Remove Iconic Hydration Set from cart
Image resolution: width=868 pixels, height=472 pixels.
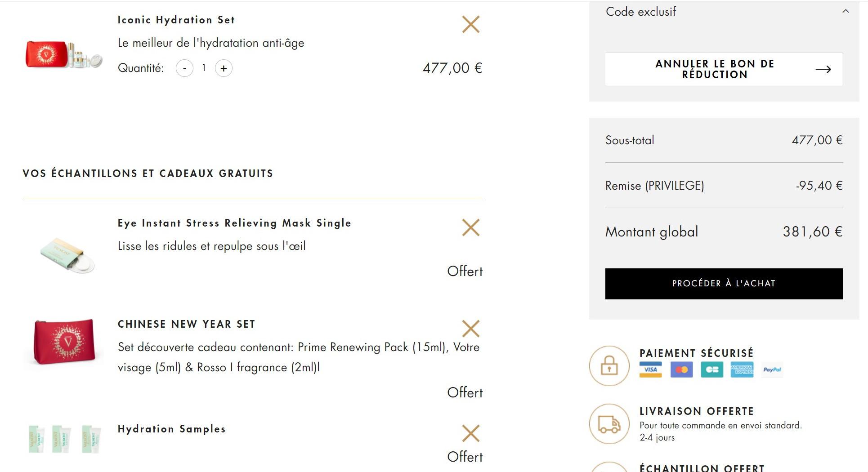471,25
